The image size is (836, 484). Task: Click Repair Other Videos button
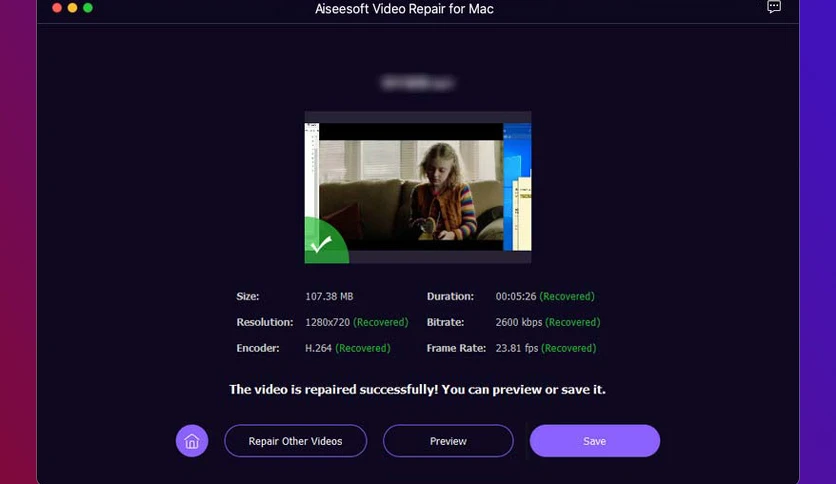(295, 441)
